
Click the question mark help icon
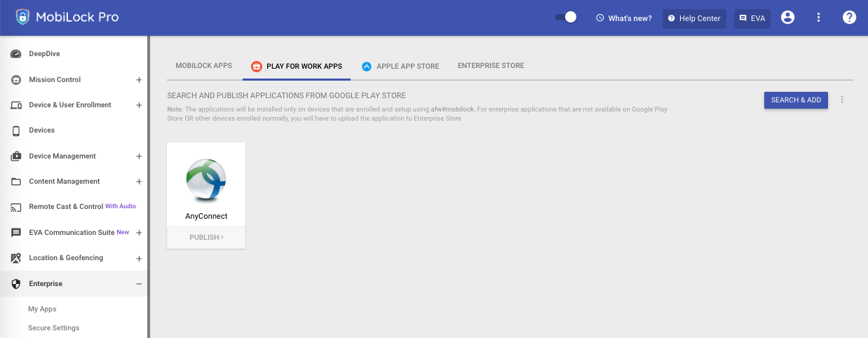tap(849, 18)
